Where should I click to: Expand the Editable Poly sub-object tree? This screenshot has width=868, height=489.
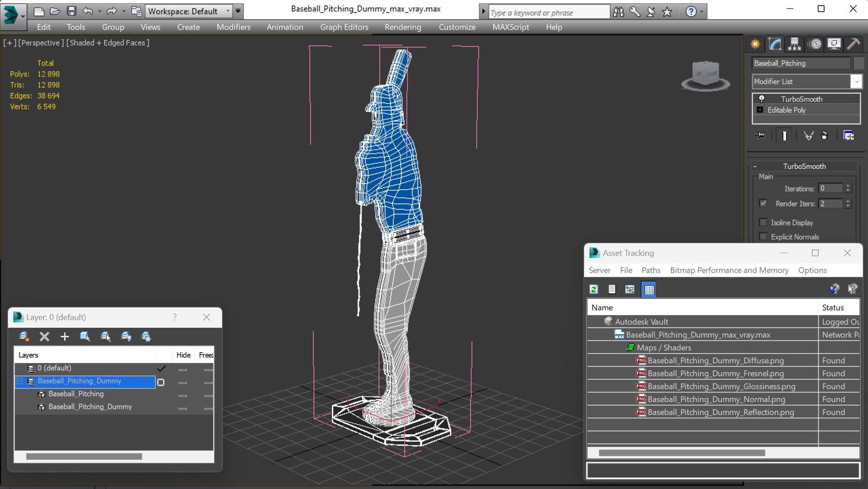pyautogui.click(x=760, y=110)
